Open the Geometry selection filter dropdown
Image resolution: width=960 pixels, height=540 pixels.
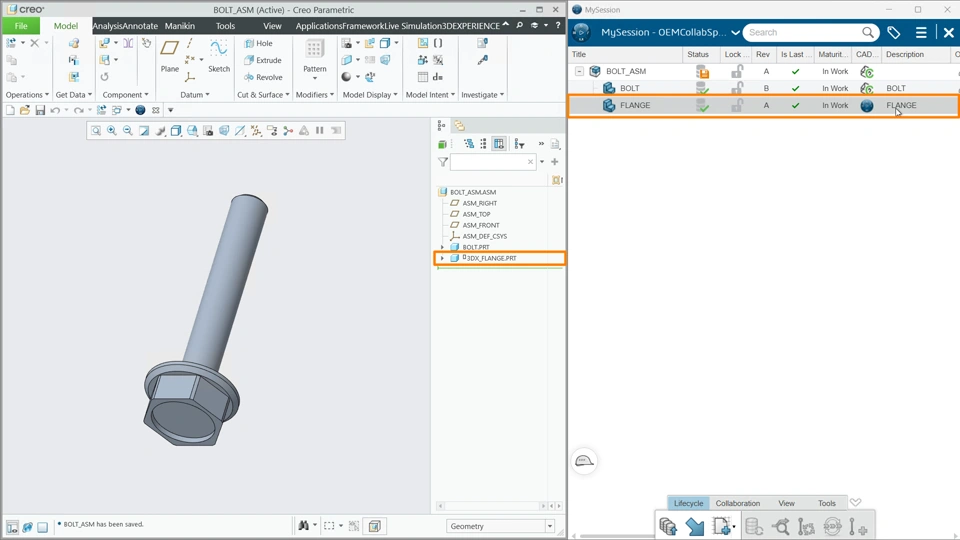point(550,527)
